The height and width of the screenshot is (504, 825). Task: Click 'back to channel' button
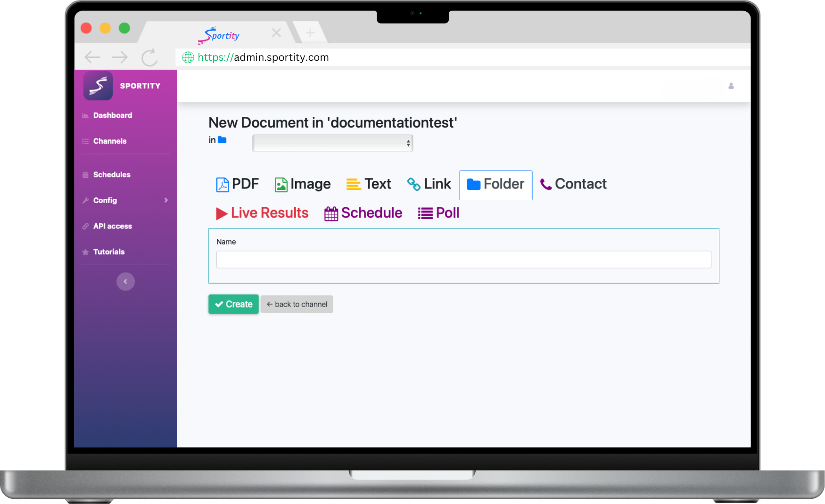(x=297, y=304)
